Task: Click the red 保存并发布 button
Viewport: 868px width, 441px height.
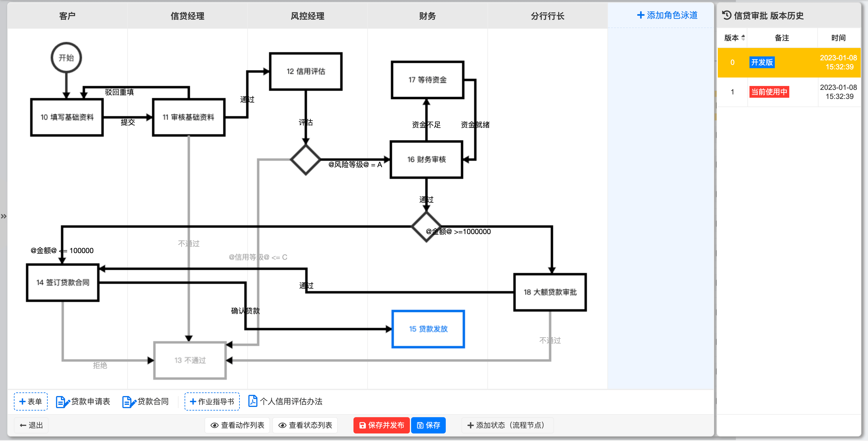Action: click(x=382, y=425)
